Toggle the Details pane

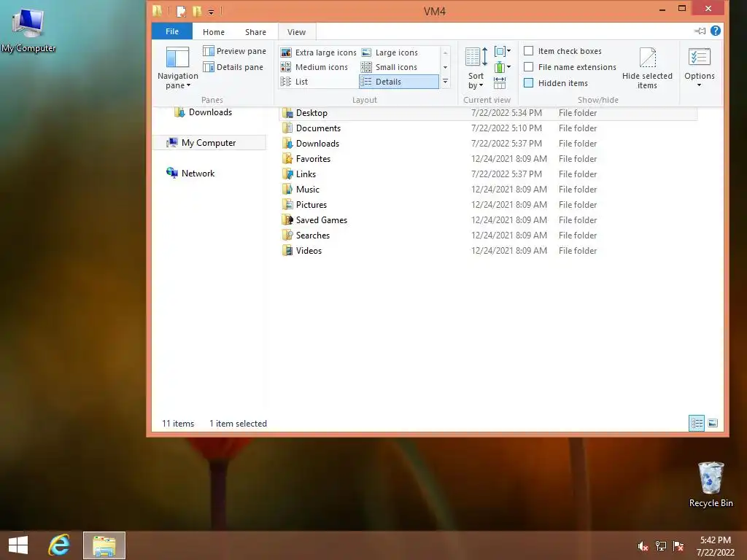point(233,67)
